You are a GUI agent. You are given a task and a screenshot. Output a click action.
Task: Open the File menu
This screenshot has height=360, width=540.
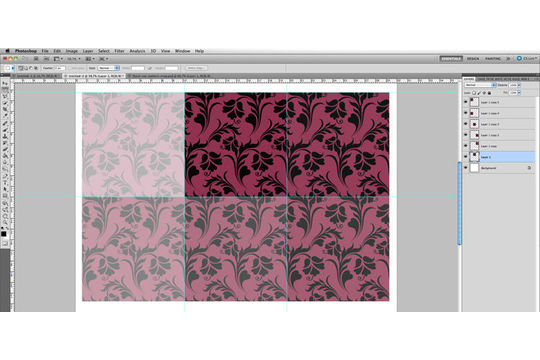pyautogui.click(x=45, y=51)
